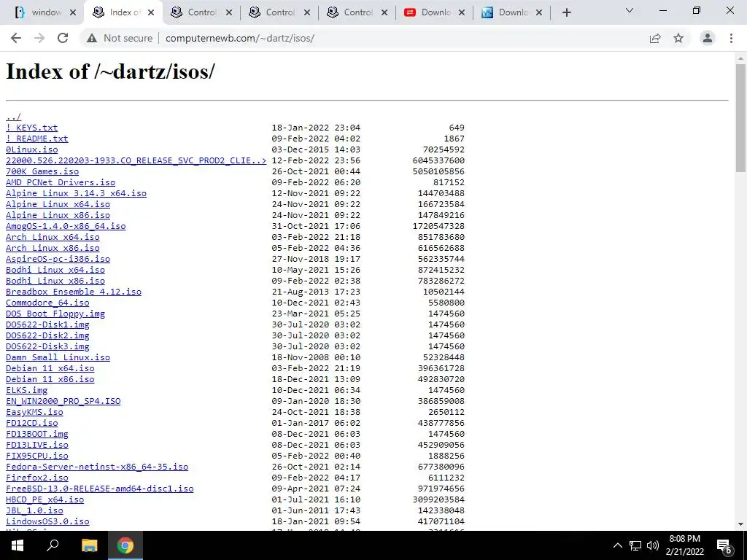This screenshot has width=747, height=560.
Task: Open Chrome three-dot menu
Action: (731, 38)
